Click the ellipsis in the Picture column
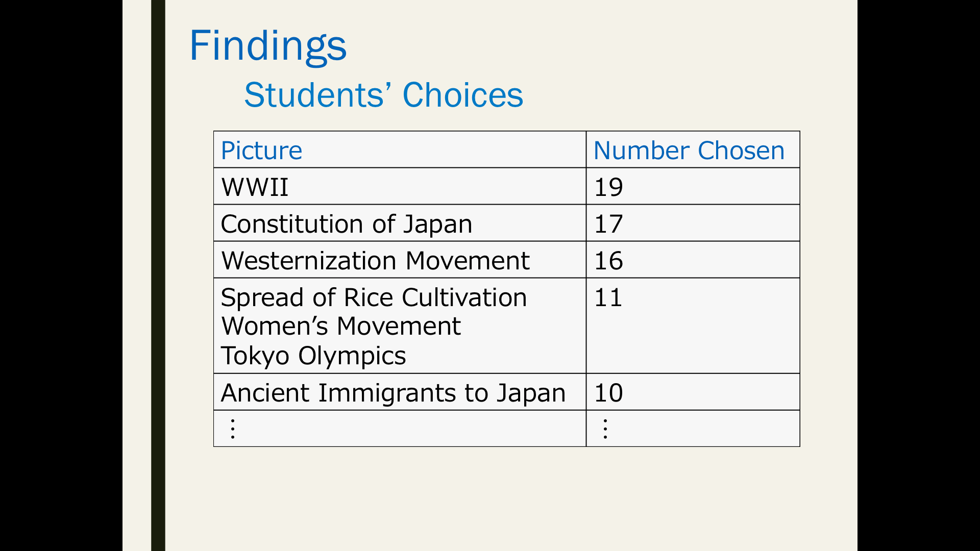The width and height of the screenshot is (980, 551). click(x=233, y=429)
